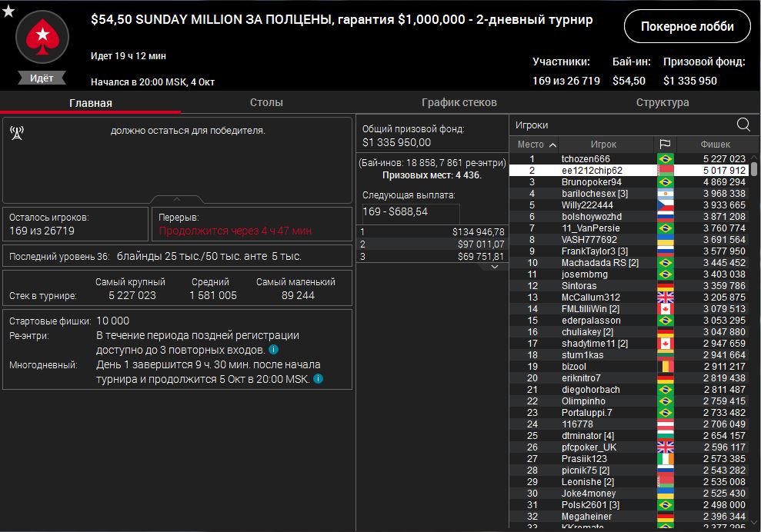Select highlighted player ee1212chip62
Image resolution: width=761 pixels, height=532 pixels.
pos(629,170)
